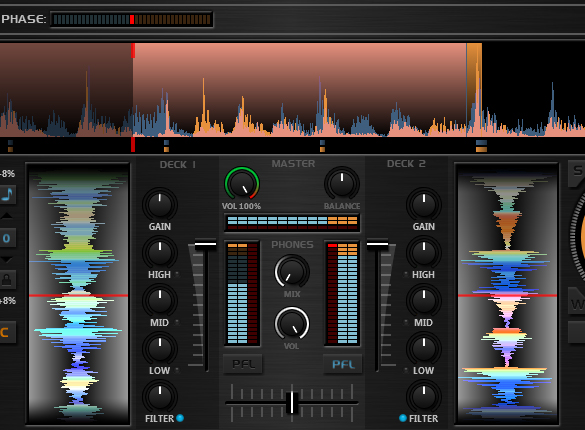Click Deck 1 filter blue indicator
Image resolution: width=585 pixels, height=430 pixels.
[180, 418]
